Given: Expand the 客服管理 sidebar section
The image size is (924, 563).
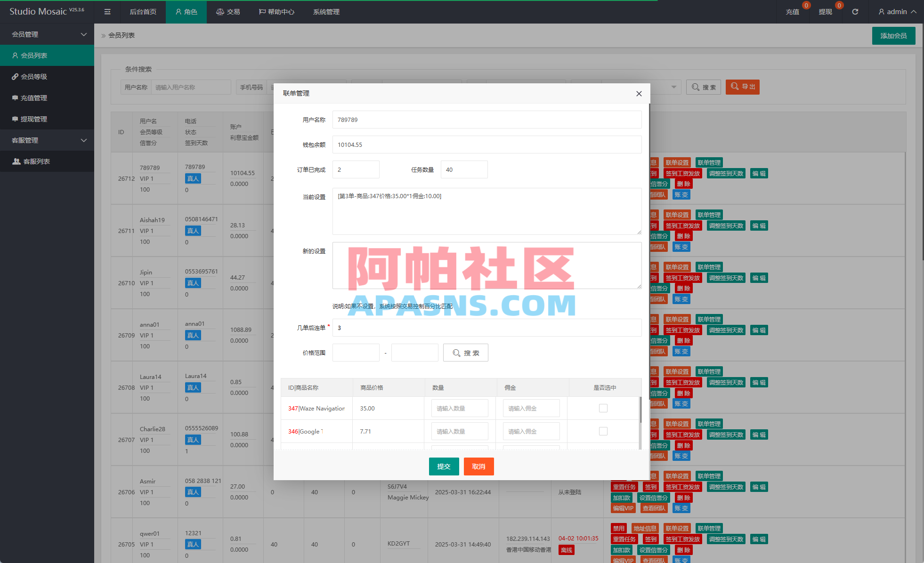Looking at the screenshot, I should tap(84, 140).
